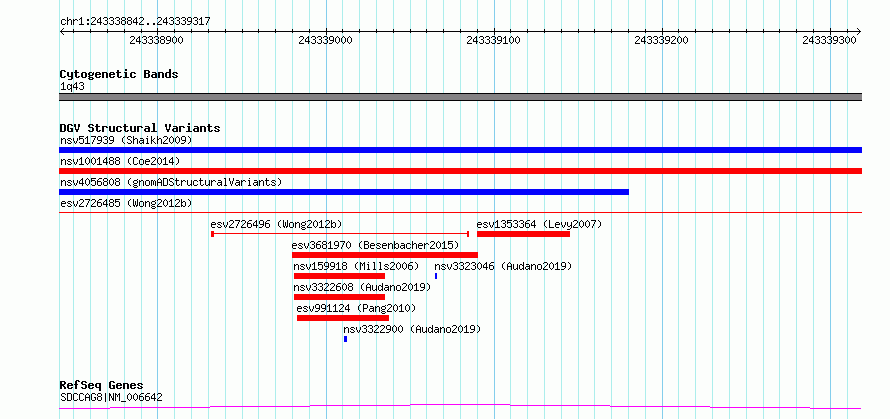Screen dimensions: 890x419
Task: Click the RefSeq Genes track title
Action: pos(101,386)
